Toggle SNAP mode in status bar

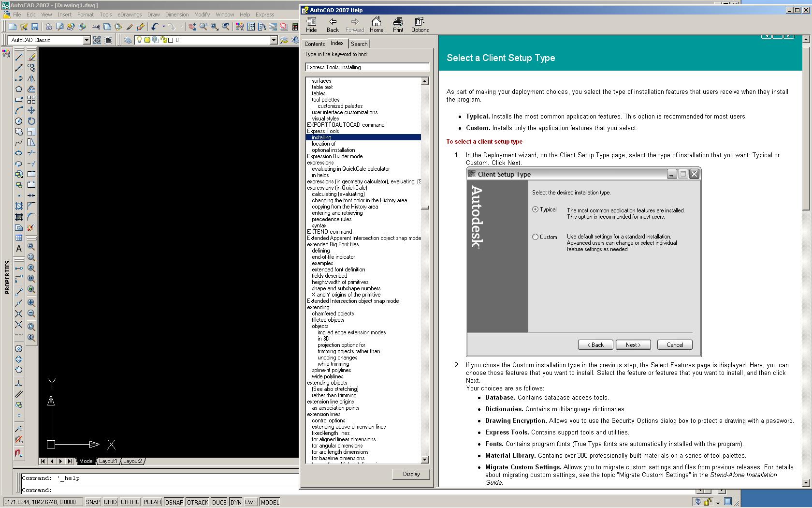[93, 502]
